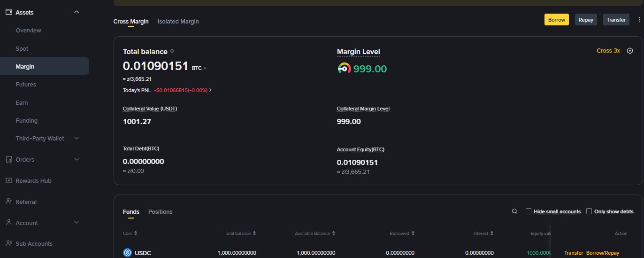The image size is (644, 258).
Task: Click the three-dot more options icon
Action: pyautogui.click(x=638, y=20)
